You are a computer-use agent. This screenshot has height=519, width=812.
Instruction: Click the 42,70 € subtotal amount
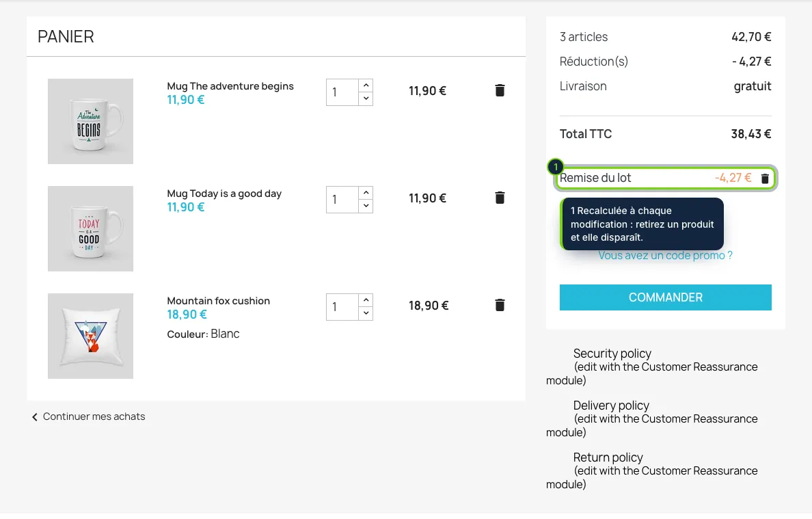click(x=751, y=37)
